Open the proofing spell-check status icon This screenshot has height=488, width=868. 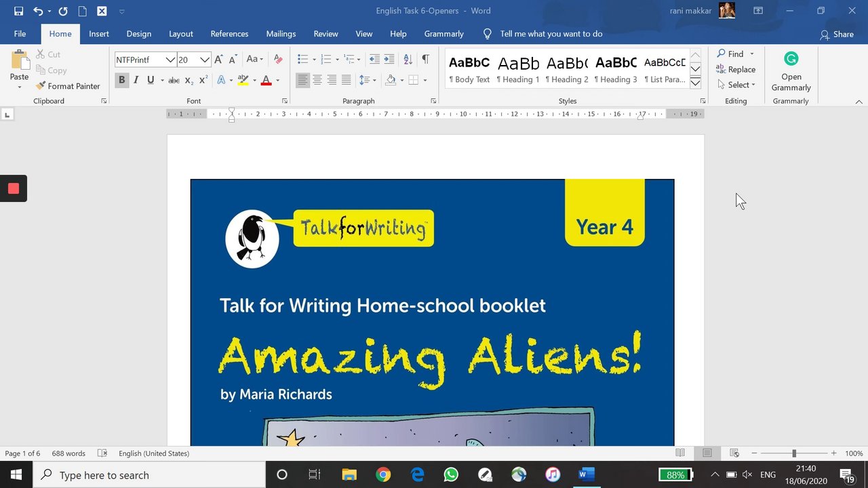tap(102, 453)
